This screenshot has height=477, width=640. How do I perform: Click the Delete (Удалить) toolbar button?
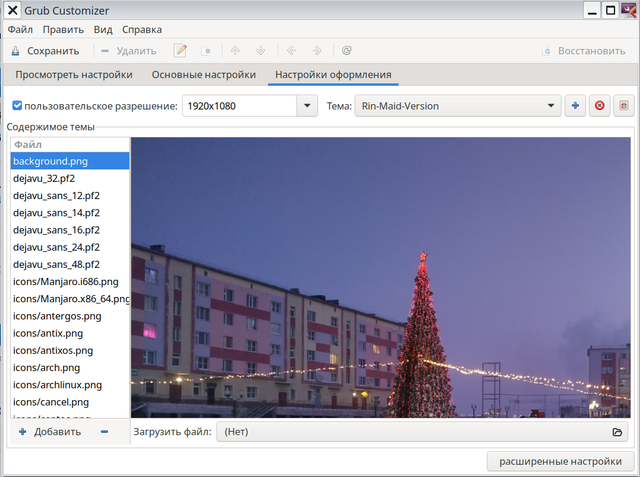(x=129, y=51)
